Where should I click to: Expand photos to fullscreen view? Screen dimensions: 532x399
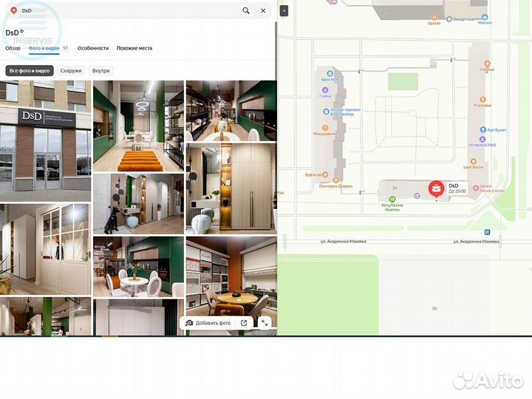pos(265,323)
